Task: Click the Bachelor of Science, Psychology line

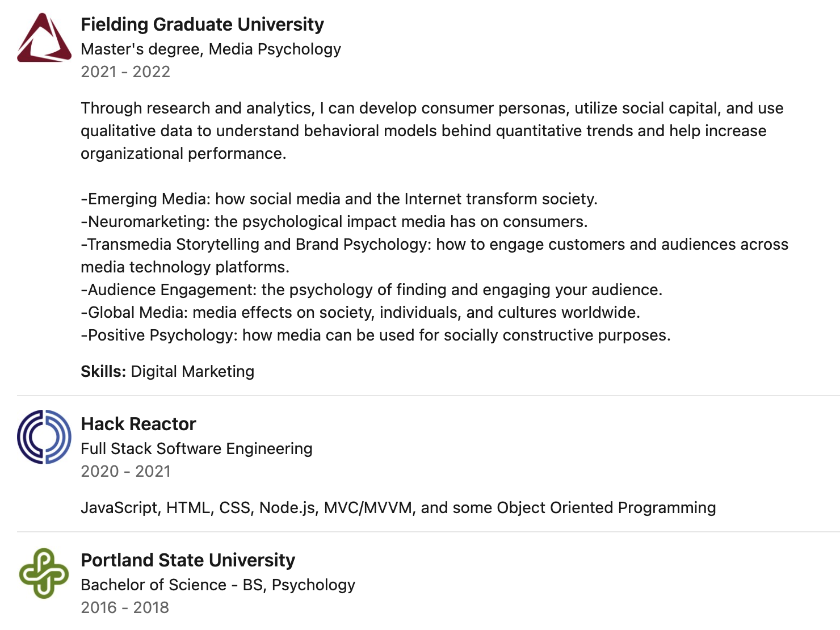Action: pos(218,585)
